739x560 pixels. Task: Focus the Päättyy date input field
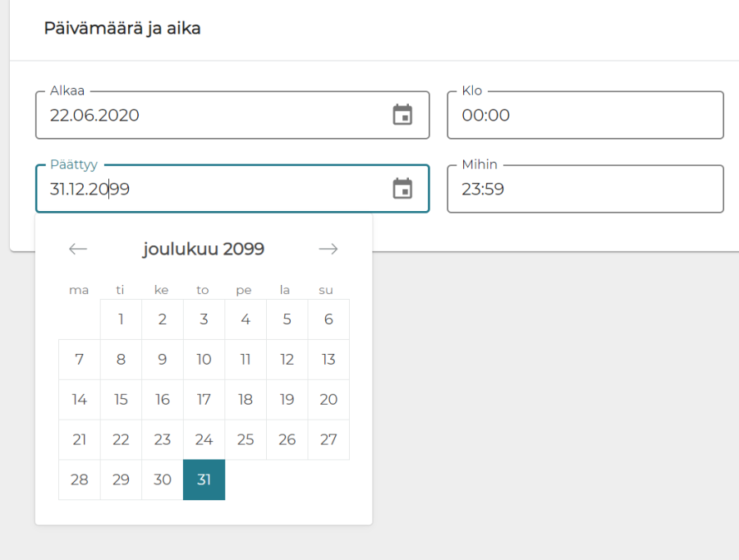213,189
